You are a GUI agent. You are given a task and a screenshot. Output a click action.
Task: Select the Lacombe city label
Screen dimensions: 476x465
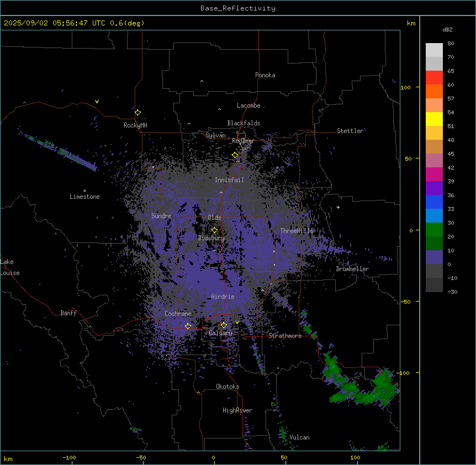(248, 105)
